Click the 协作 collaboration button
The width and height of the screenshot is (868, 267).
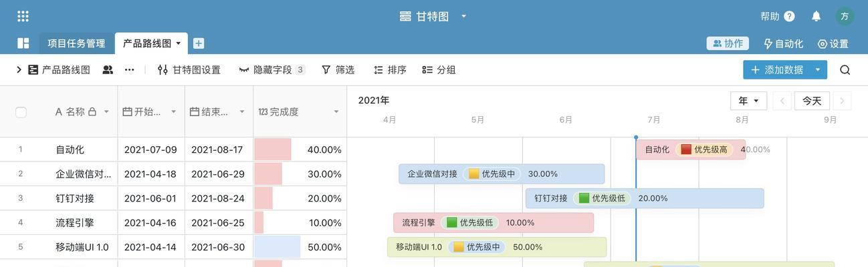click(x=728, y=43)
